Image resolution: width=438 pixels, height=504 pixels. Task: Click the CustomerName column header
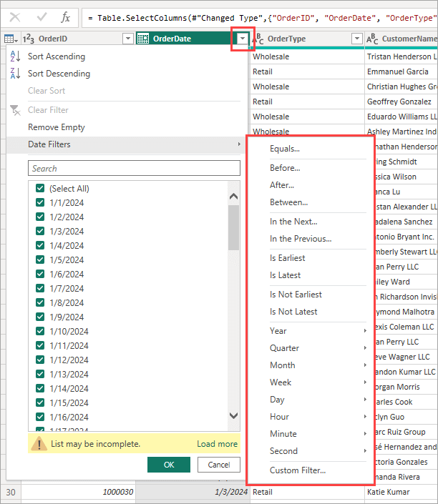401,39
